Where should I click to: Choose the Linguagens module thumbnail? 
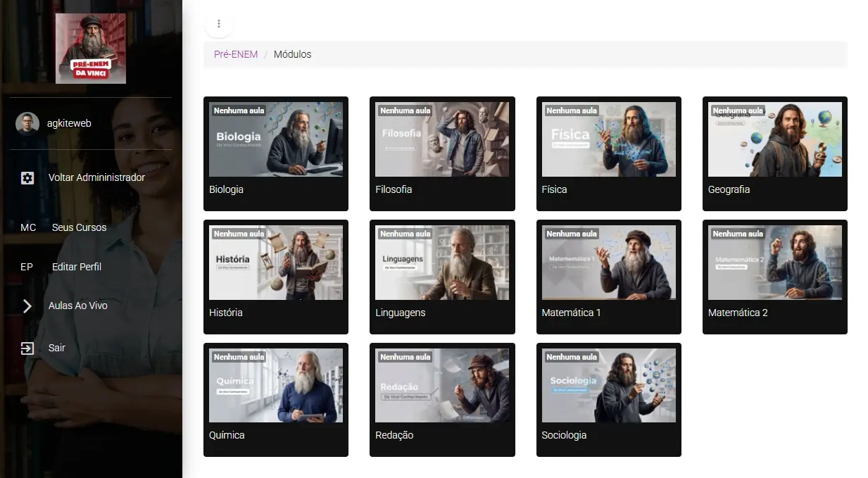pyautogui.click(x=442, y=263)
